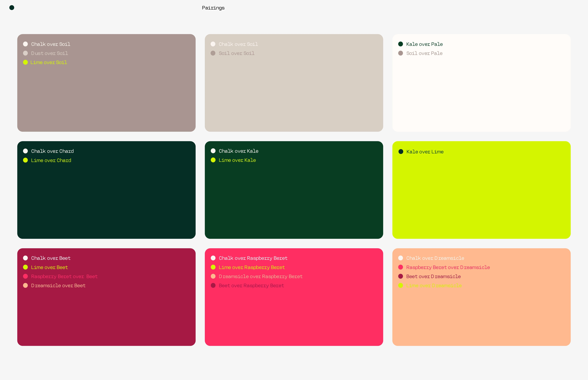Click the Soil over Soil label
The height and width of the screenshot is (380, 588).
coord(236,53)
